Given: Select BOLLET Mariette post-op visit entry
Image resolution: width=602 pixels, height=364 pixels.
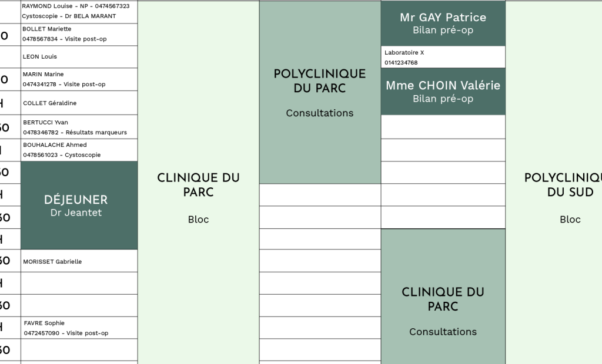Looking at the screenshot, I should [79, 34].
